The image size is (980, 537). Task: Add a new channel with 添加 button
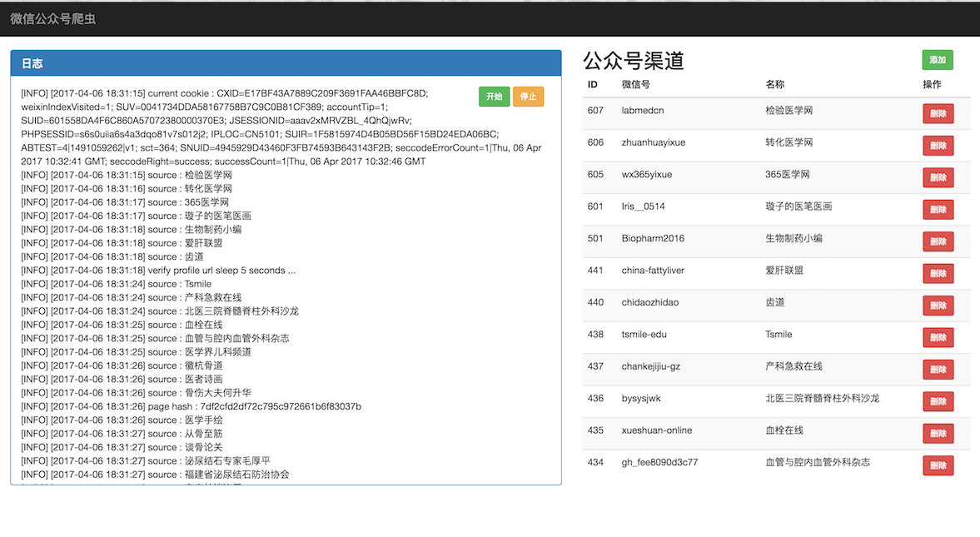[938, 60]
